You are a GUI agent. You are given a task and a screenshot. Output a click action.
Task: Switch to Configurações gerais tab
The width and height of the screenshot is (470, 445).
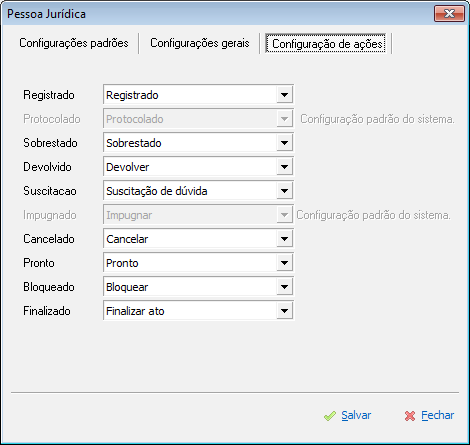(200, 43)
